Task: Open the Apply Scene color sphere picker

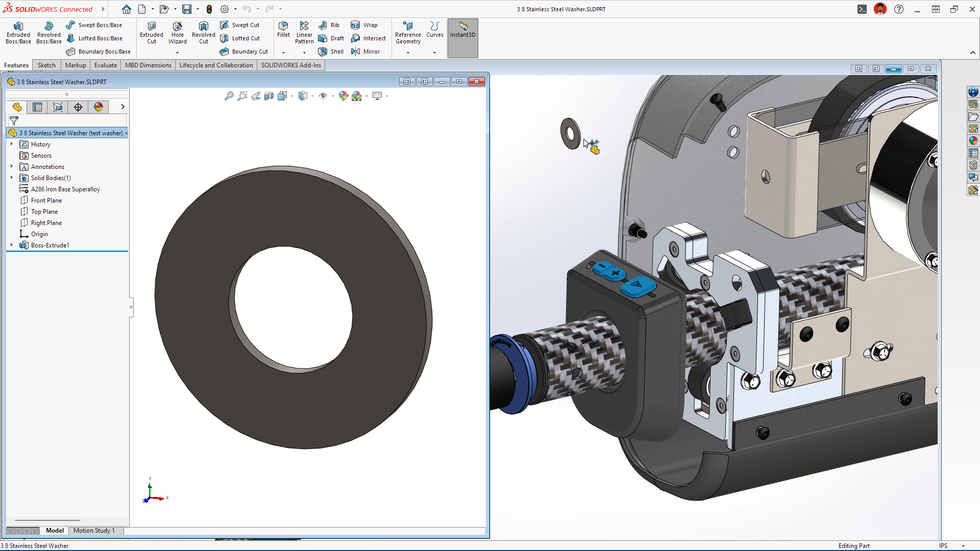Action: tap(357, 95)
